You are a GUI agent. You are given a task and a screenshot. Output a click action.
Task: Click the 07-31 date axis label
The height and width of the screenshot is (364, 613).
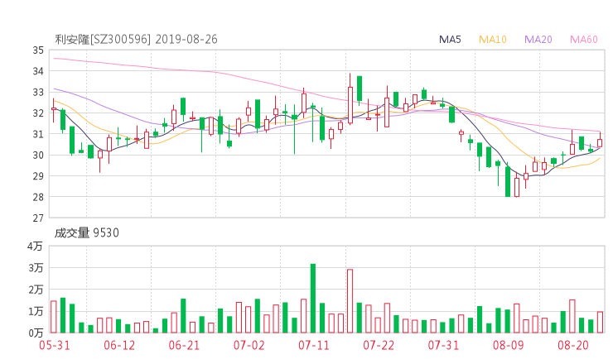(443, 345)
